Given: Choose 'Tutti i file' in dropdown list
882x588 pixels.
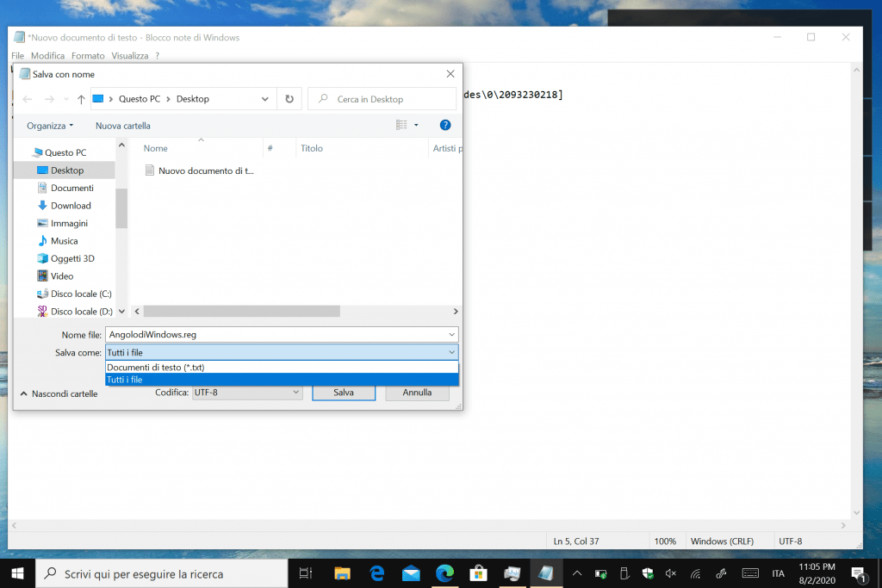Looking at the screenshot, I should 126,380.
